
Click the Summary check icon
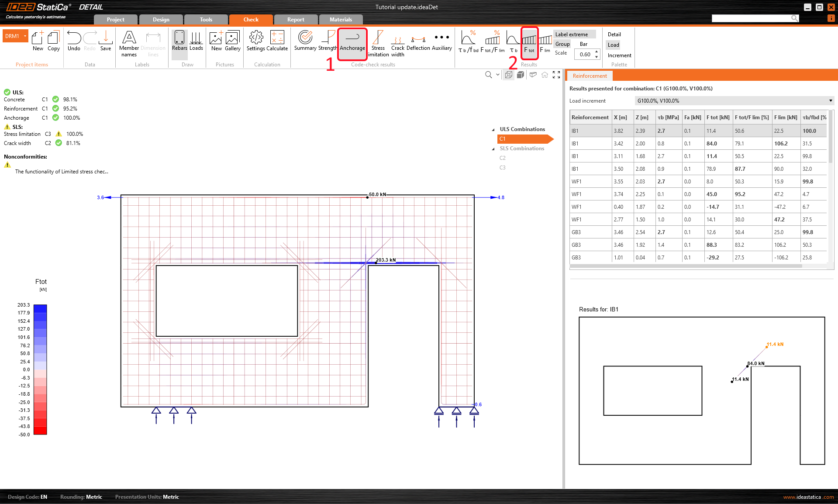(305, 41)
